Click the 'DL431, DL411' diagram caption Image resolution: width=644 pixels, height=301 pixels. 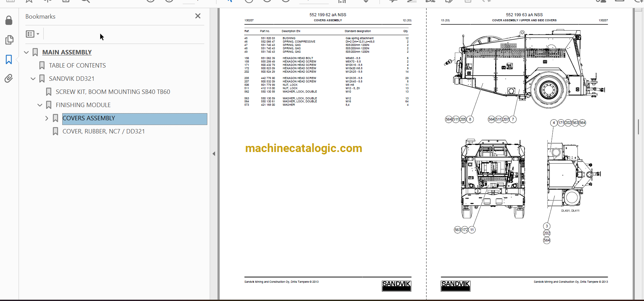(x=570, y=210)
